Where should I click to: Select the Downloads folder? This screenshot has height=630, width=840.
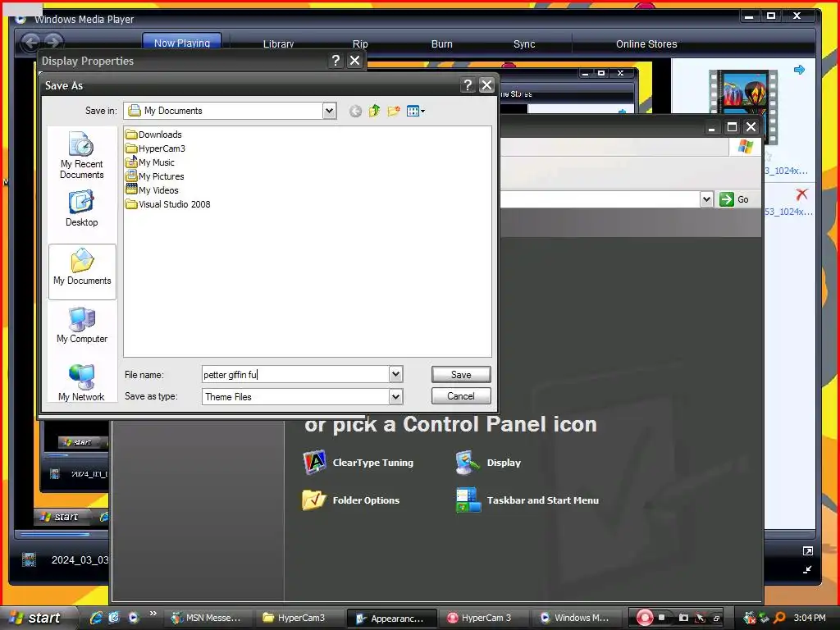point(153,135)
